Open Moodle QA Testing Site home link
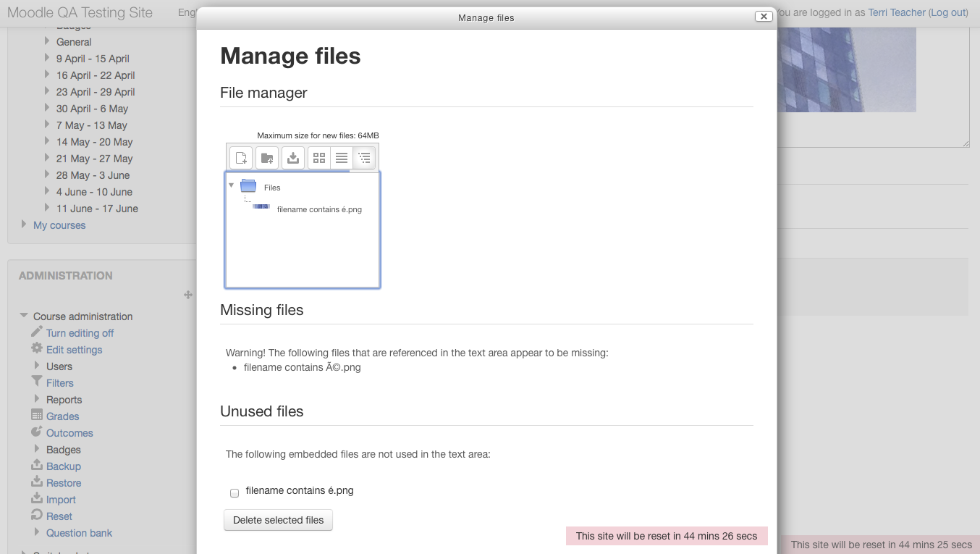The image size is (980, 554). point(80,13)
